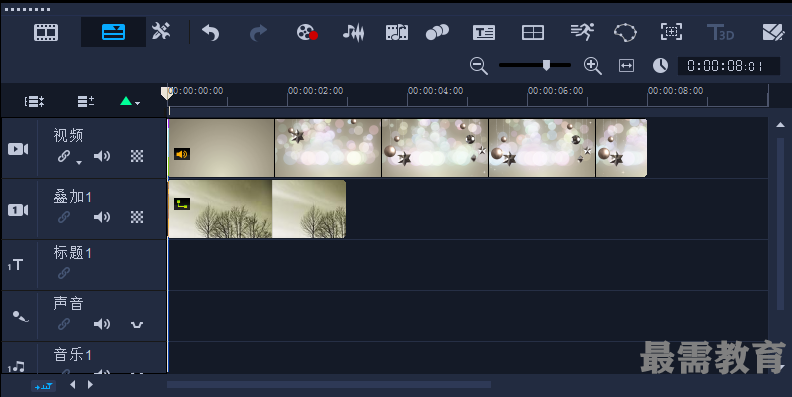The height and width of the screenshot is (397, 792).
Task: Toggle transparency on Video track
Action: [137, 156]
